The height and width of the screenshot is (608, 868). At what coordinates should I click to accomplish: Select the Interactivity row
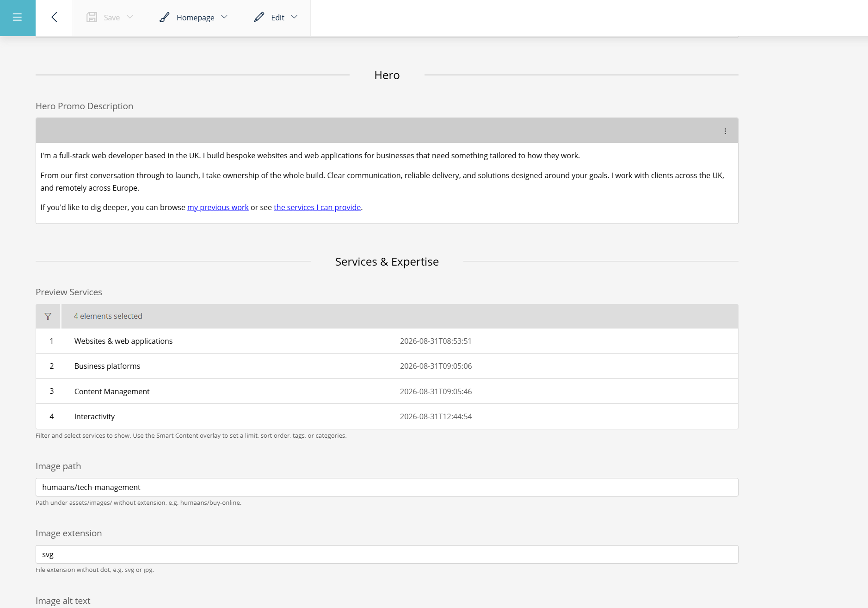[387, 416]
